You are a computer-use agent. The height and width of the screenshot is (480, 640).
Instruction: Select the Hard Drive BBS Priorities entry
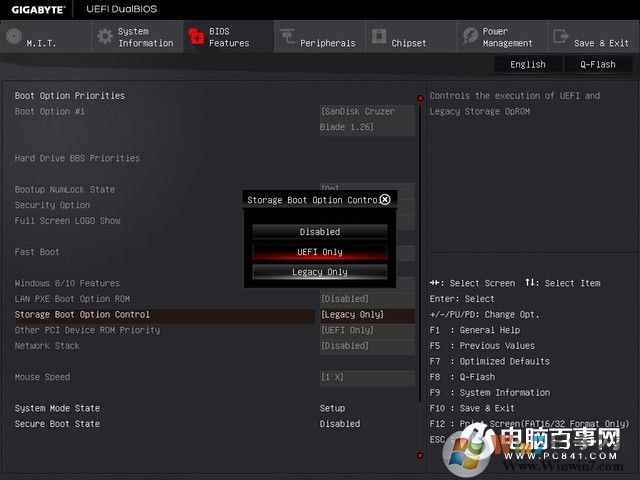pos(77,158)
